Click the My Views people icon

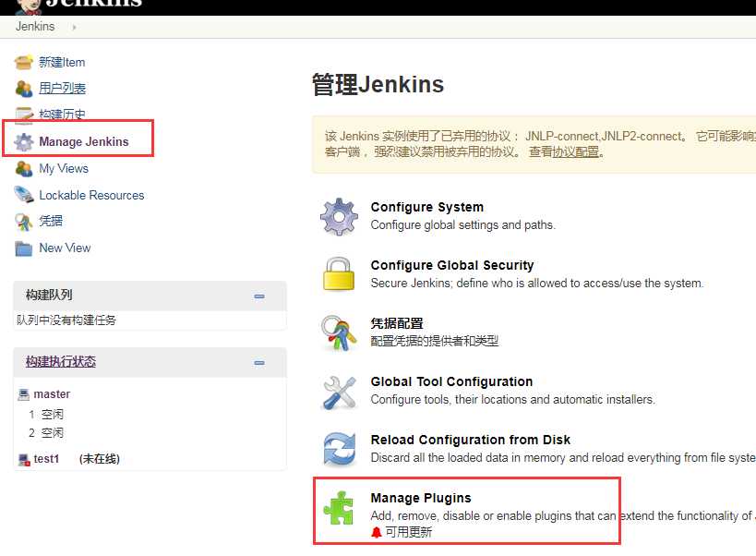24,169
